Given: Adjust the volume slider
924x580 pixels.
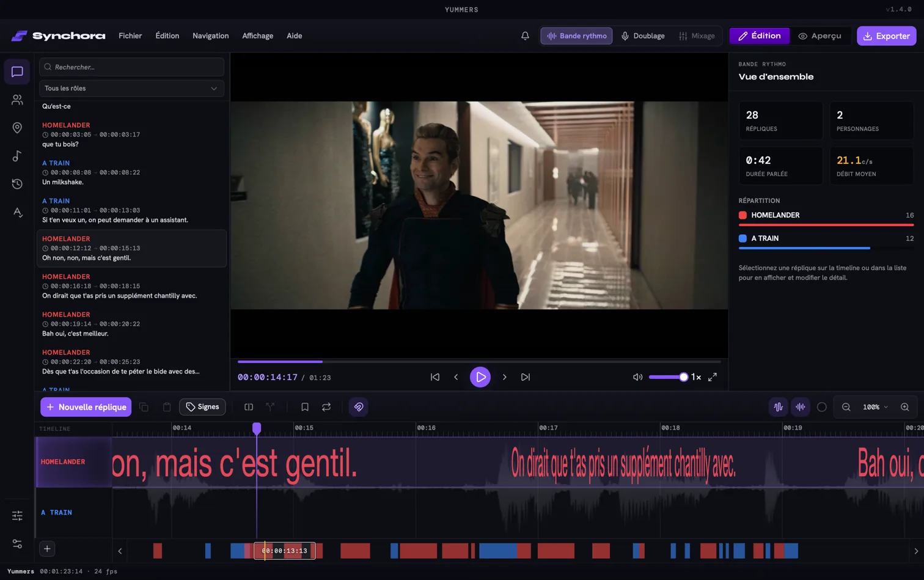Looking at the screenshot, I should [668, 377].
